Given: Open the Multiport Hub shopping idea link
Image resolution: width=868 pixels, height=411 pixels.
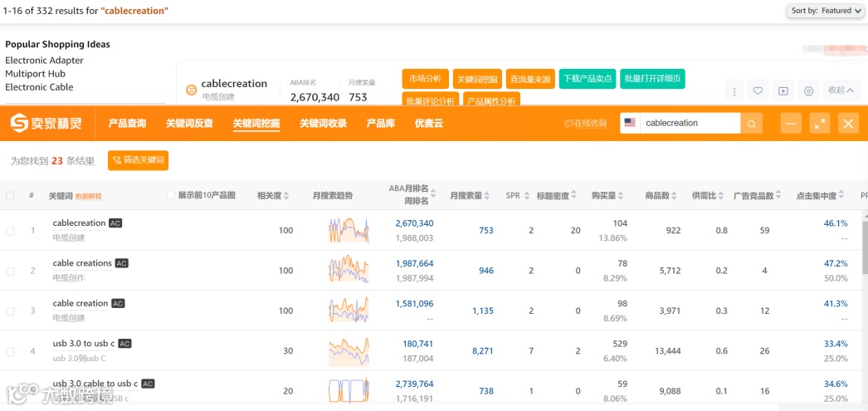Looking at the screenshot, I should pos(36,74).
